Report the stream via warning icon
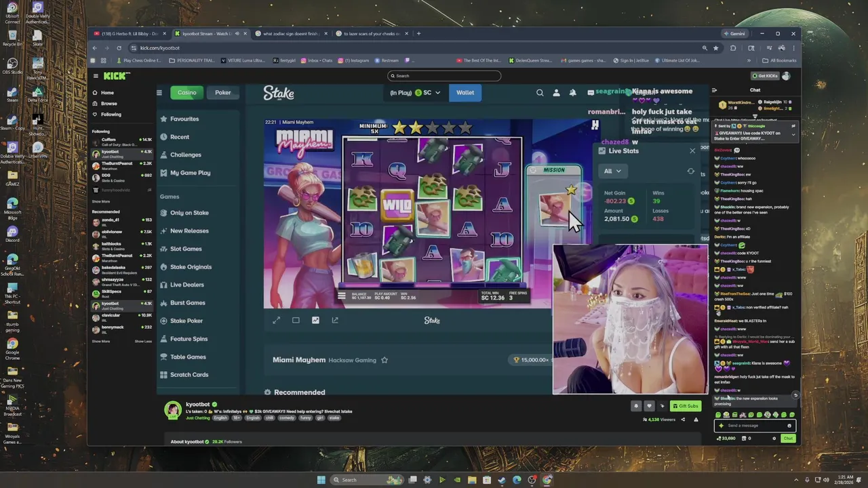868x488 pixels. tap(696, 420)
